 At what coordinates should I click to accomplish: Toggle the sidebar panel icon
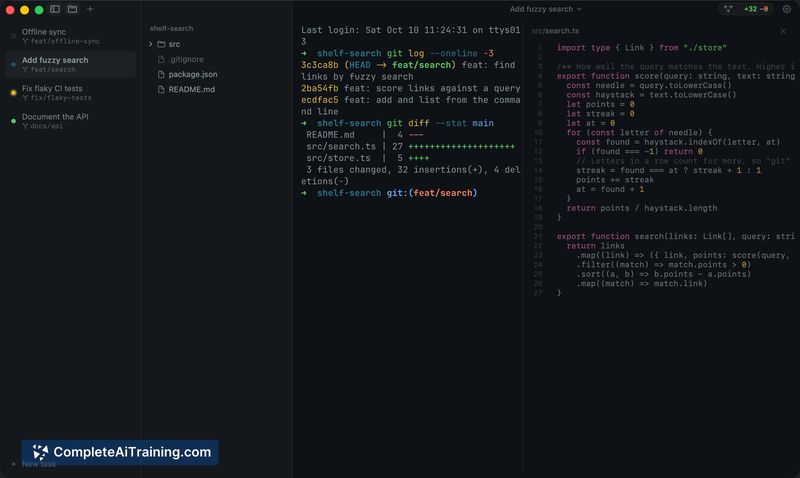pos(55,9)
